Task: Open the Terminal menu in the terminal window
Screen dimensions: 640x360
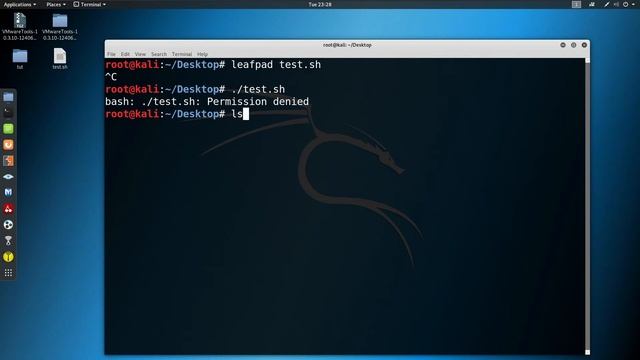Action: (x=182, y=54)
